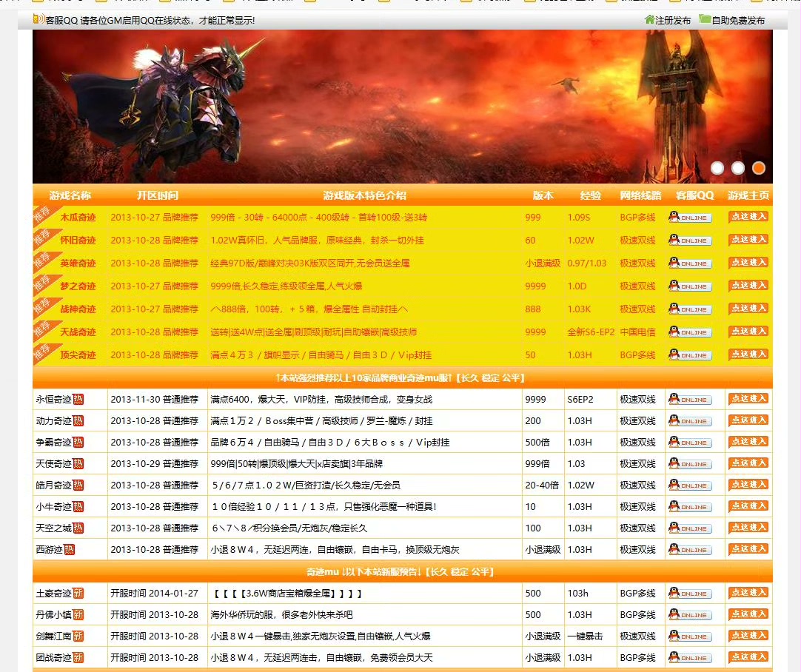
Task: Open QQ online icon for 战神奇迹
Action: [x=690, y=309]
